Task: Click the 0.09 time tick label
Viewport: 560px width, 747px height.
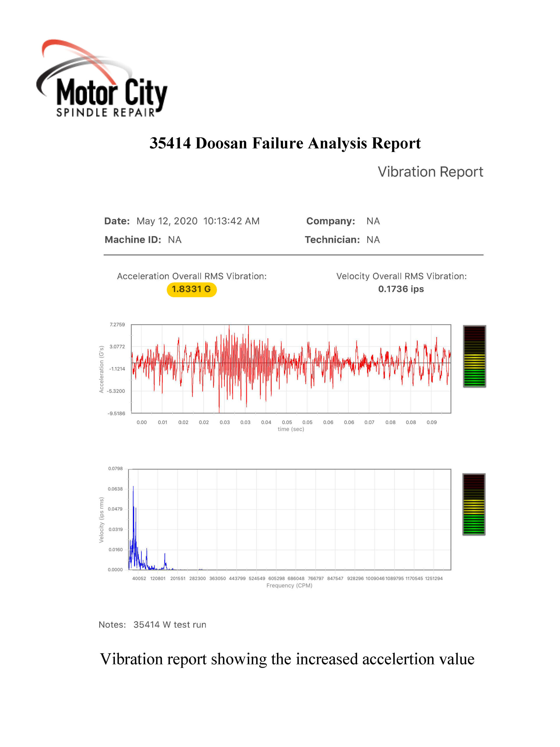Action: [x=432, y=422]
